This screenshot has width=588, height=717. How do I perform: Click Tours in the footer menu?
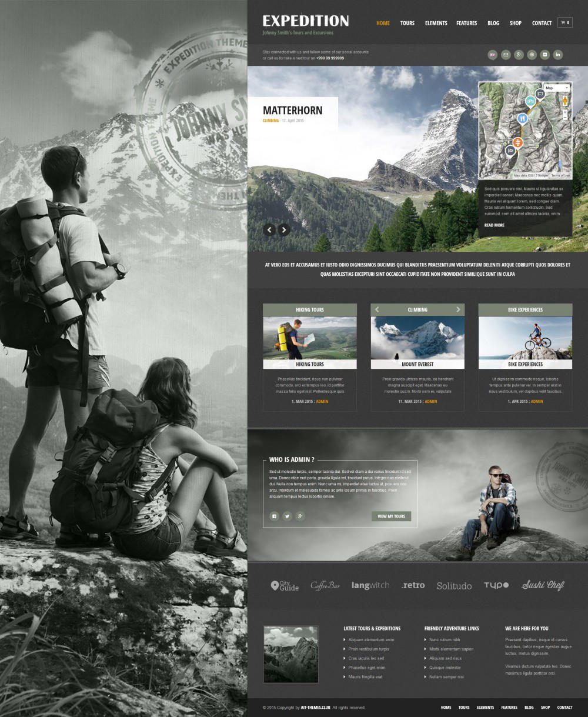point(464,708)
